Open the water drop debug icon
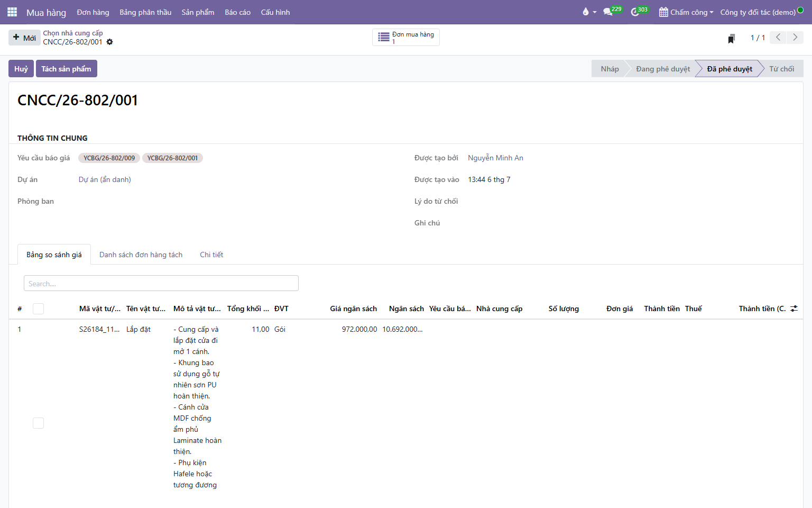Viewport: 812px width, 508px height. [x=585, y=12]
